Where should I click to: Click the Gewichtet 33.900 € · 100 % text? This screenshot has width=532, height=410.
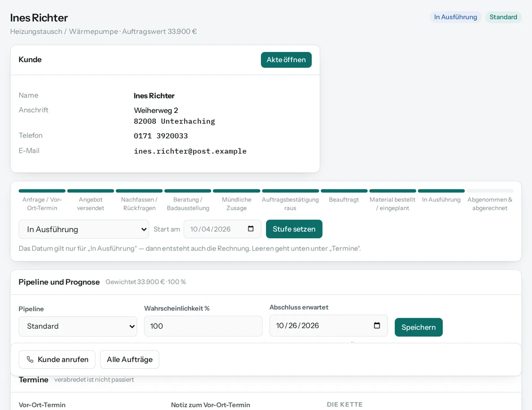coord(146,282)
